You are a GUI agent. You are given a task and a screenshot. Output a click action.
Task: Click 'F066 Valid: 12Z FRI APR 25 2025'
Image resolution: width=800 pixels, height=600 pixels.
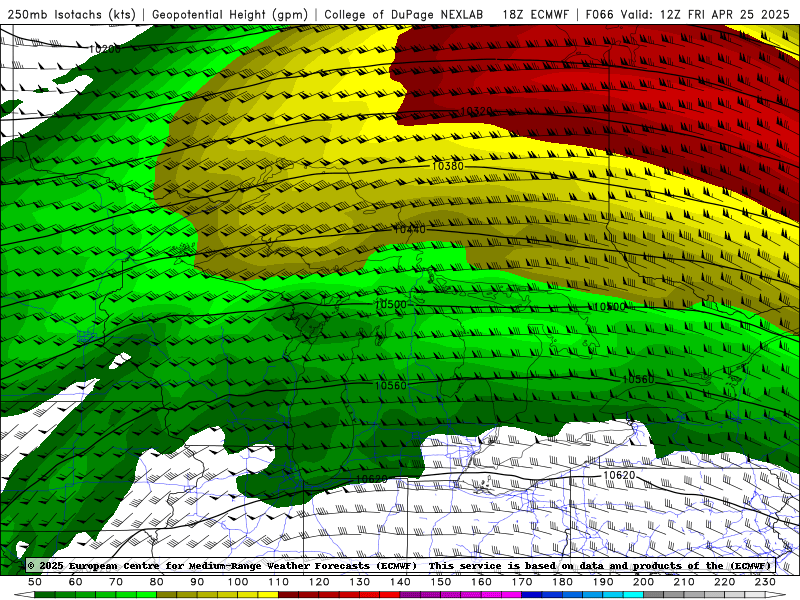point(687,15)
